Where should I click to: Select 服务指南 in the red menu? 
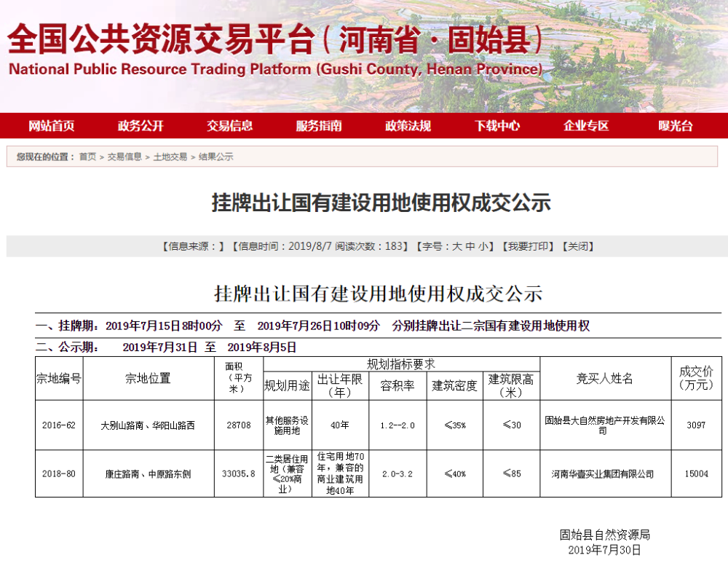coord(319,126)
